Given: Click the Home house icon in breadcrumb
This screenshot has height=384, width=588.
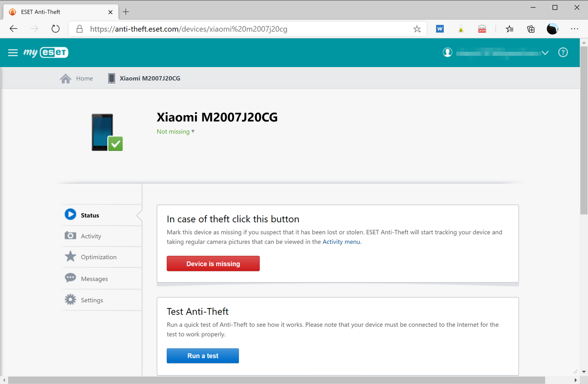Looking at the screenshot, I should tap(65, 78).
